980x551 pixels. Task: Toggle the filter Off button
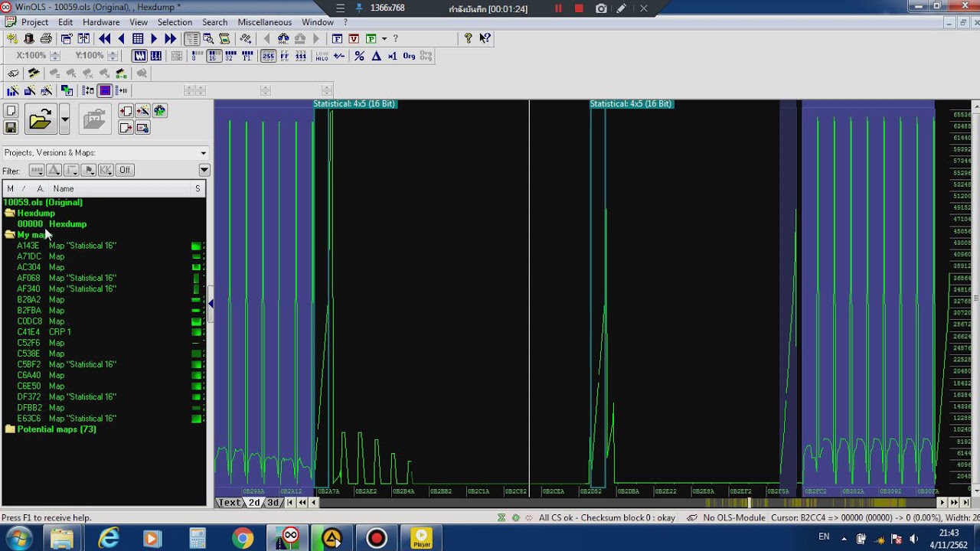[125, 170]
